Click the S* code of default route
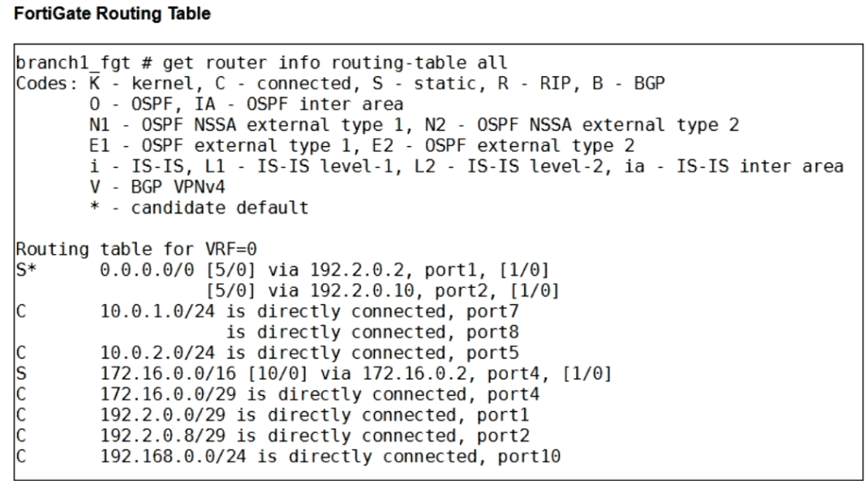The height and width of the screenshot is (481, 868). [x=26, y=270]
